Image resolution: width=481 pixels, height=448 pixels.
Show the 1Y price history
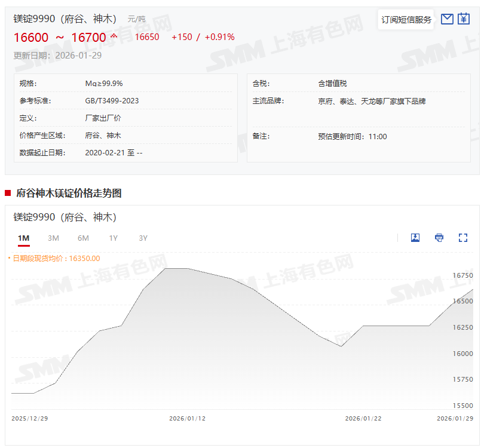point(113,238)
